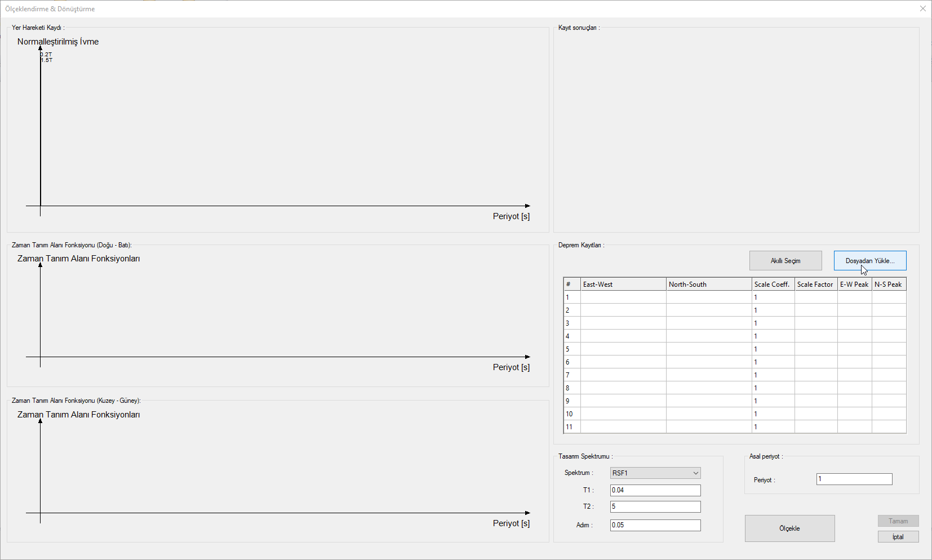
Task: Click the Scale Factor column header
Action: point(815,285)
